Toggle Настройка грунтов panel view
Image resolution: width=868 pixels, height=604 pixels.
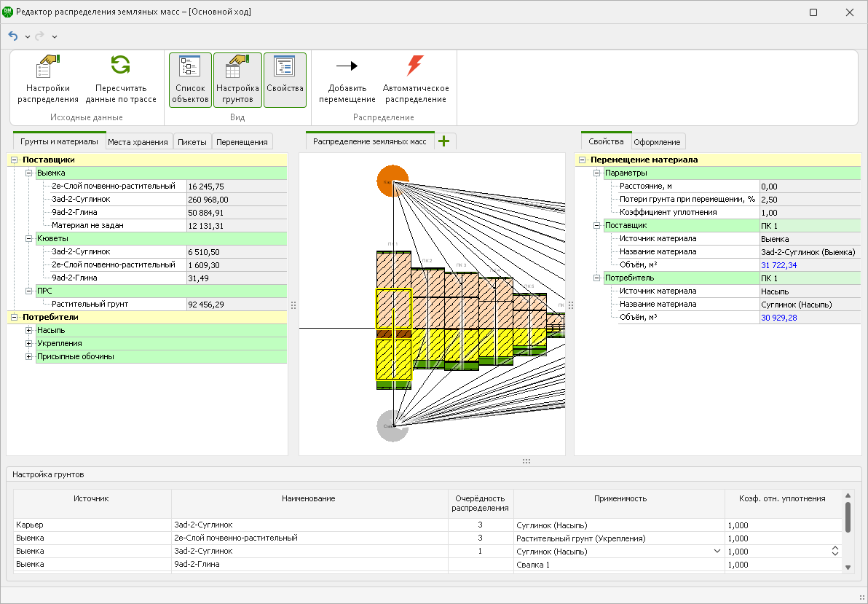pos(237,80)
